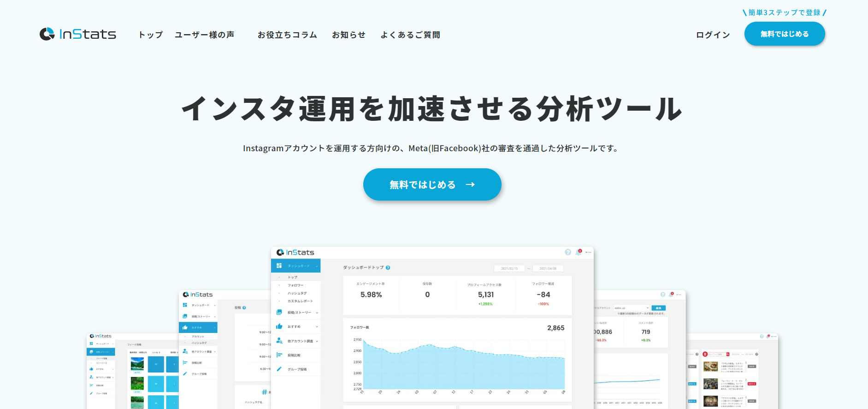Image resolution: width=868 pixels, height=409 pixels.
Task: Click the InStats logo in the site header
Action: (x=78, y=34)
